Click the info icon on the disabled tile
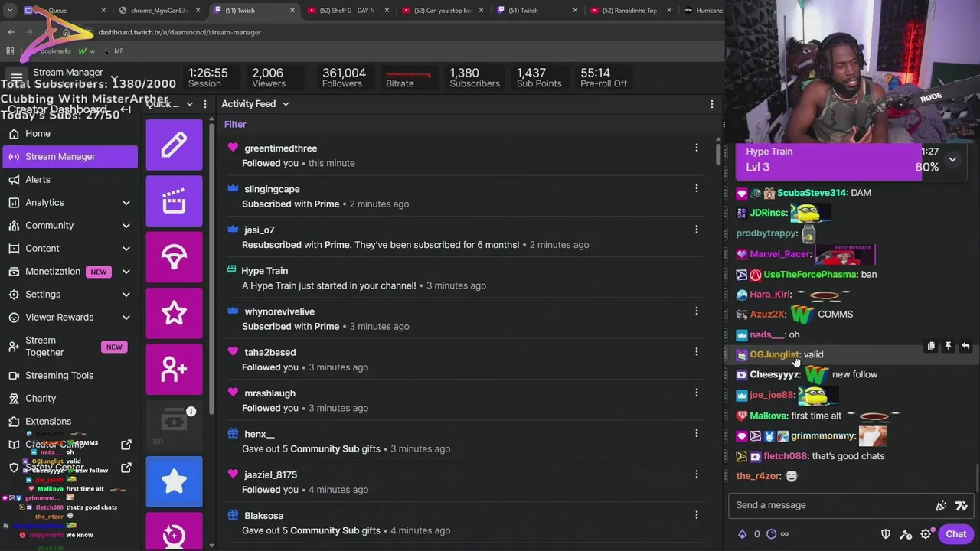The width and height of the screenshot is (980, 551). (x=191, y=412)
